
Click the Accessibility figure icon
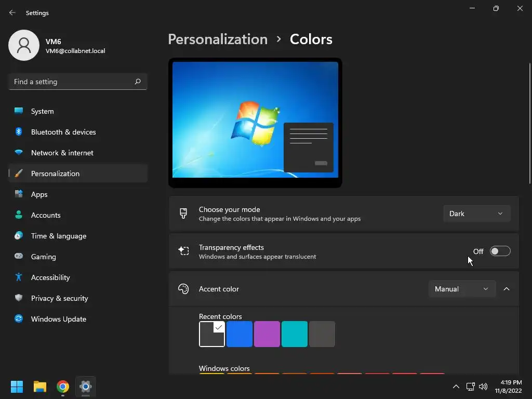(19, 277)
